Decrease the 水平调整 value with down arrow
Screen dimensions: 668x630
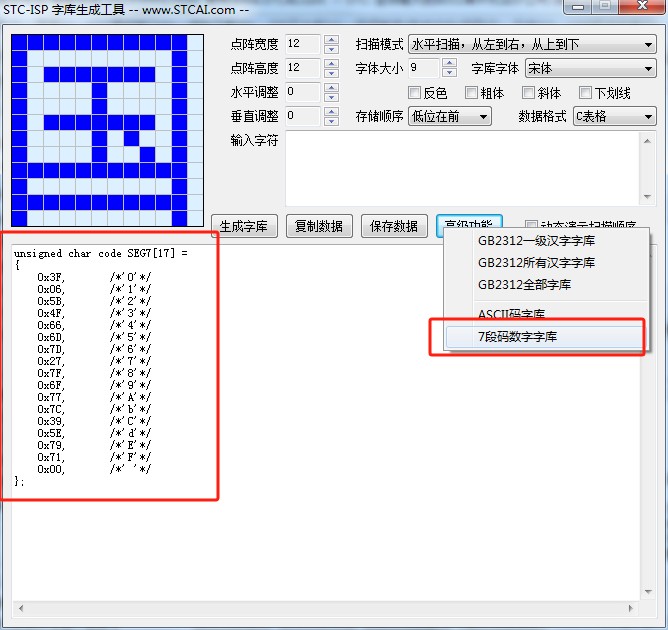(x=331, y=97)
